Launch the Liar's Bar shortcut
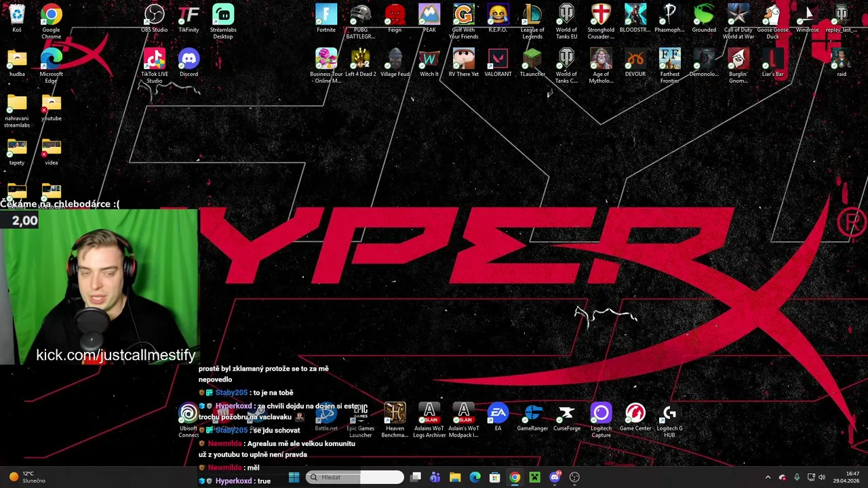Viewport: 868px width, 488px height. click(773, 63)
